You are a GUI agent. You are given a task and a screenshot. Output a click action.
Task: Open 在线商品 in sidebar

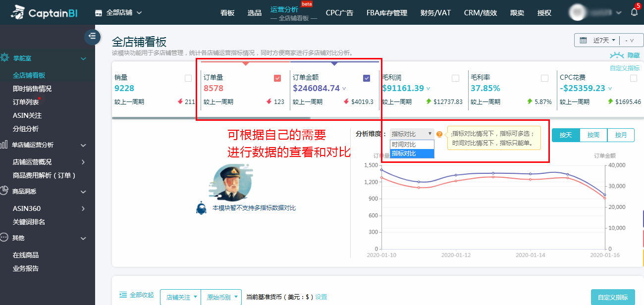26,255
